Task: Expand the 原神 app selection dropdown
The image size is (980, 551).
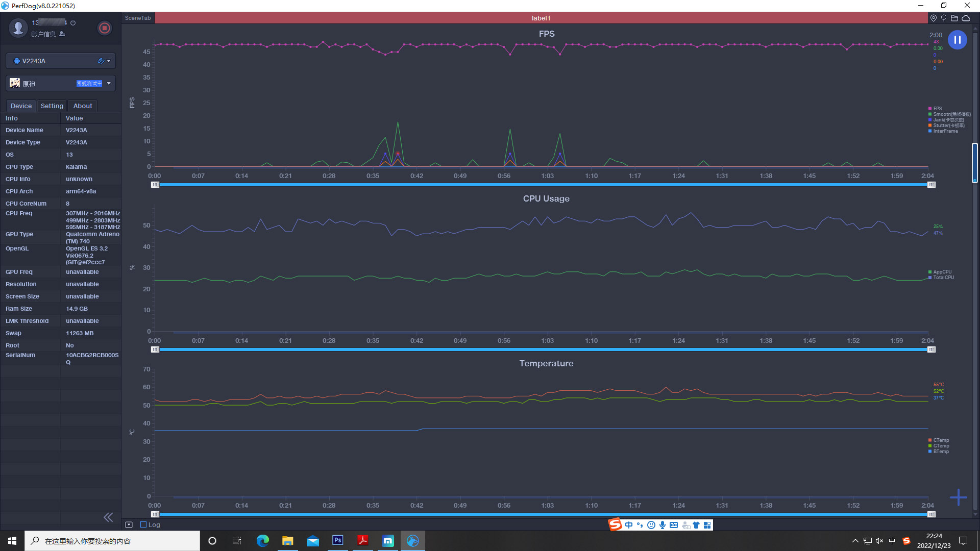Action: click(109, 83)
